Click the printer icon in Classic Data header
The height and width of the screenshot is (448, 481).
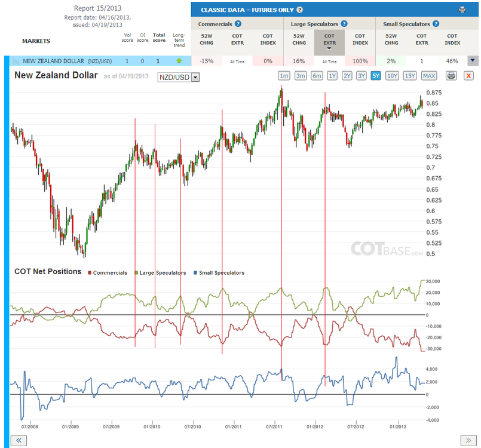pyautogui.click(x=462, y=10)
